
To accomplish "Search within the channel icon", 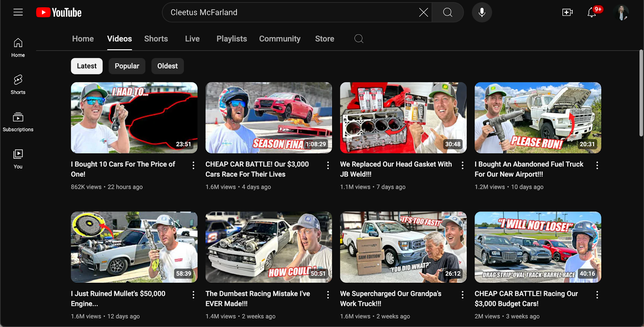I will click(x=359, y=39).
